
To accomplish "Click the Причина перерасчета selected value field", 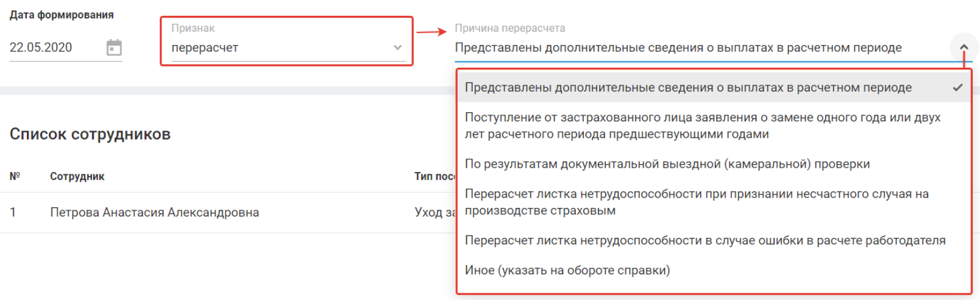I will [678, 48].
